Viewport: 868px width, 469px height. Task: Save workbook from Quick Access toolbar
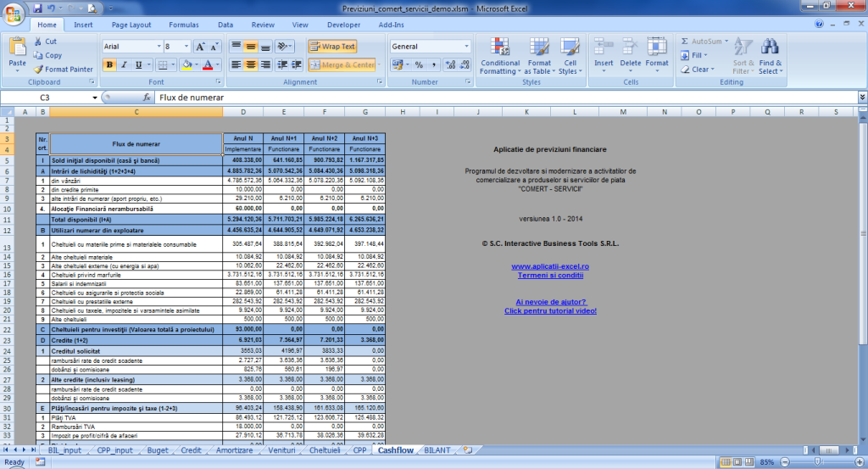(37, 8)
